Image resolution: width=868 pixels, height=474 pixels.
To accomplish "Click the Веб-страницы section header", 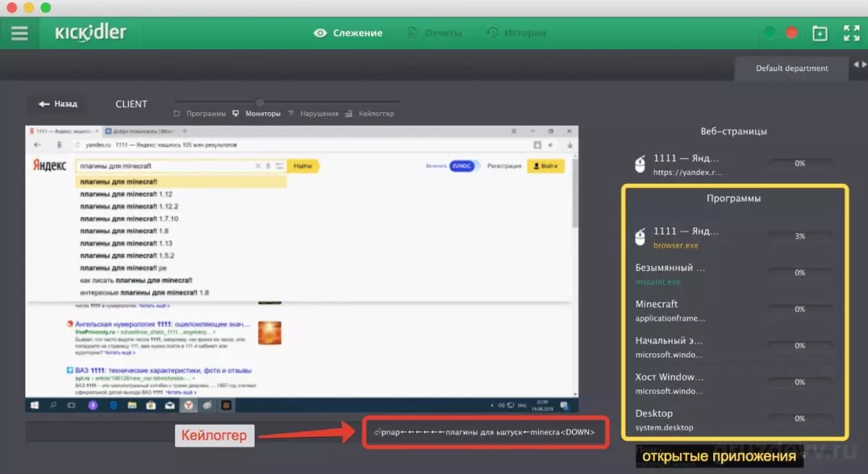I will [x=733, y=132].
